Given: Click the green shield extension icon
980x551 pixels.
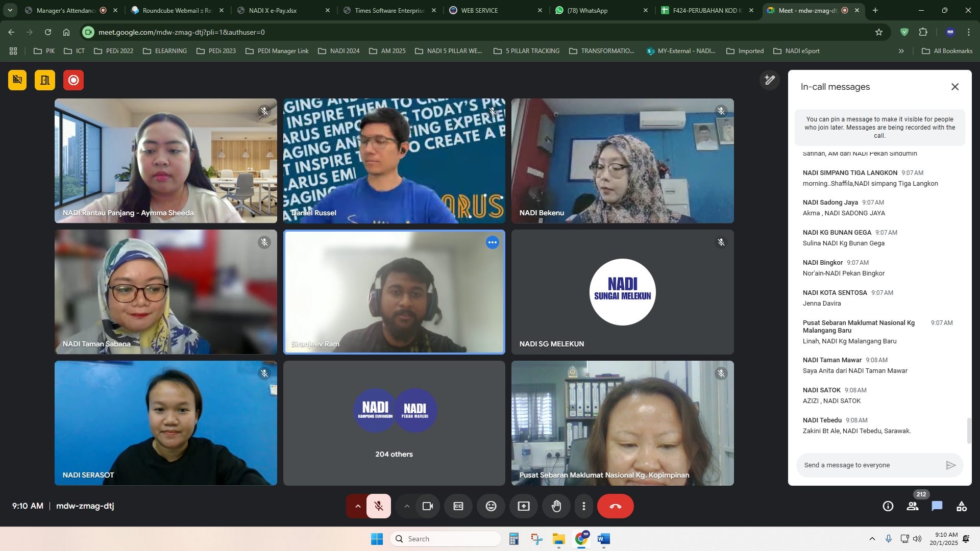Looking at the screenshot, I should pos(904,32).
